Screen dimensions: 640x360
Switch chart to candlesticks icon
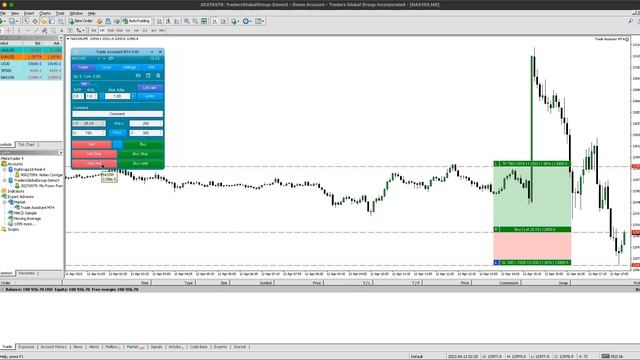pyautogui.click(x=168, y=21)
